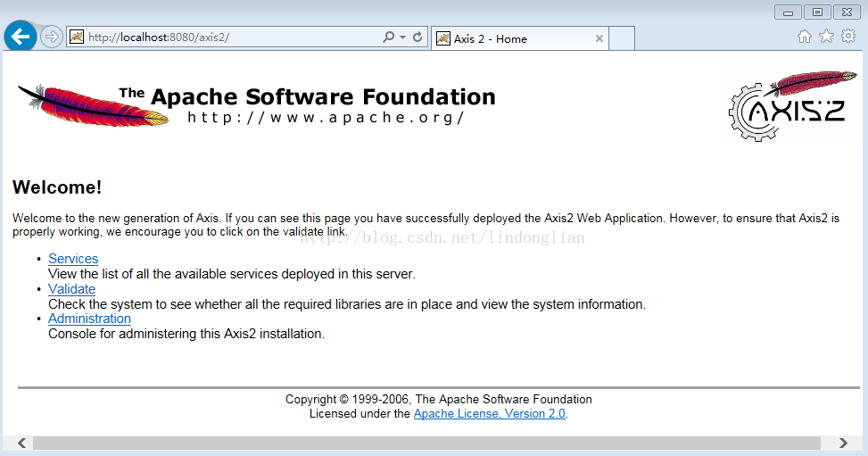The height and width of the screenshot is (456, 868).
Task: Click the Copyright 1999-2006 footer text
Action: (438, 399)
